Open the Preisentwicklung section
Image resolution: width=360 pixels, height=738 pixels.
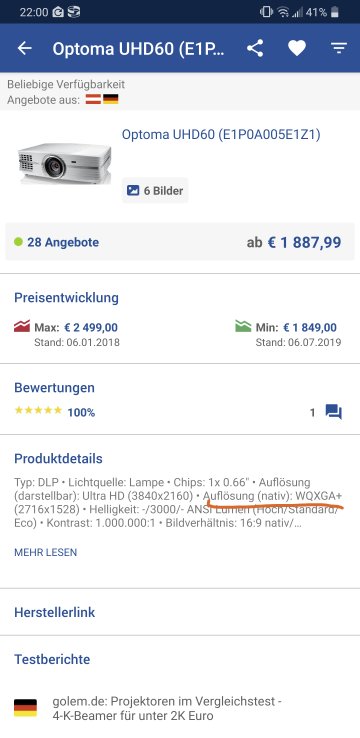click(x=66, y=298)
